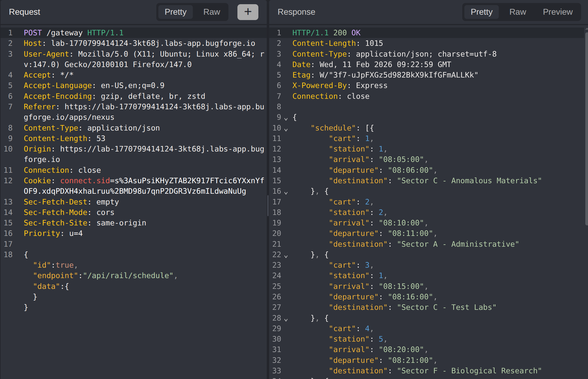The height and width of the screenshot is (379, 588).
Task: Open the Response Preview tab
Action: click(x=557, y=12)
